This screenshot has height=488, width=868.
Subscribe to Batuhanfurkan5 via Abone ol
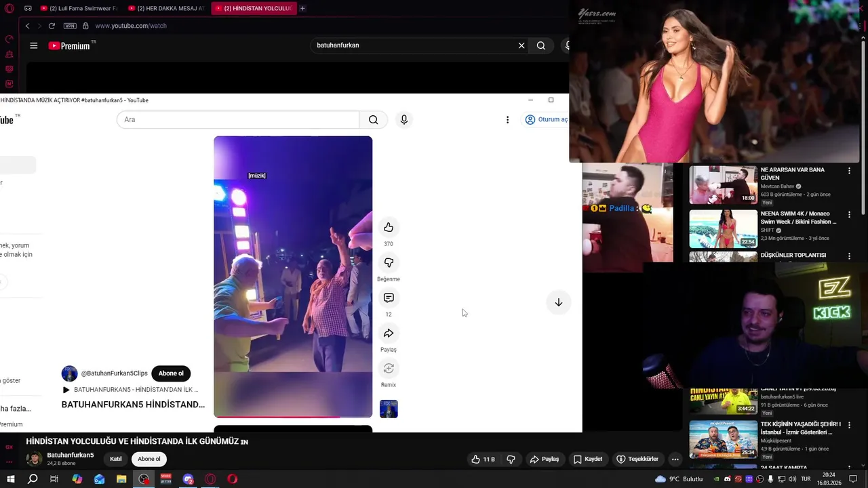(149, 459)
